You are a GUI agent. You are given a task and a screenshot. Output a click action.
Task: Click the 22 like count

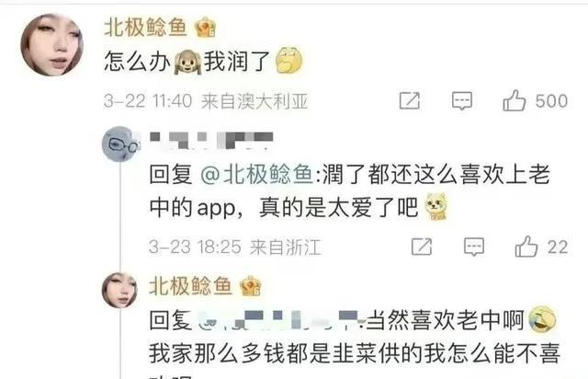[x=558, y=247]
